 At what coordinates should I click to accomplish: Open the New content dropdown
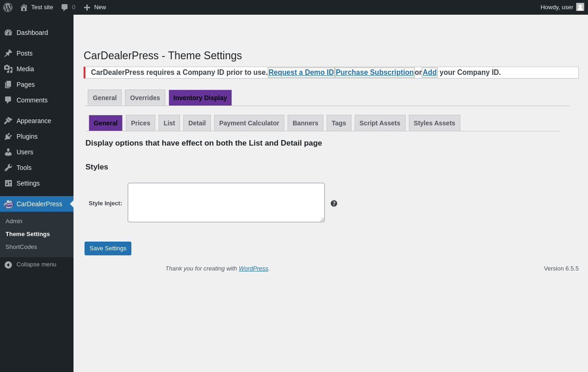[95, 7]
